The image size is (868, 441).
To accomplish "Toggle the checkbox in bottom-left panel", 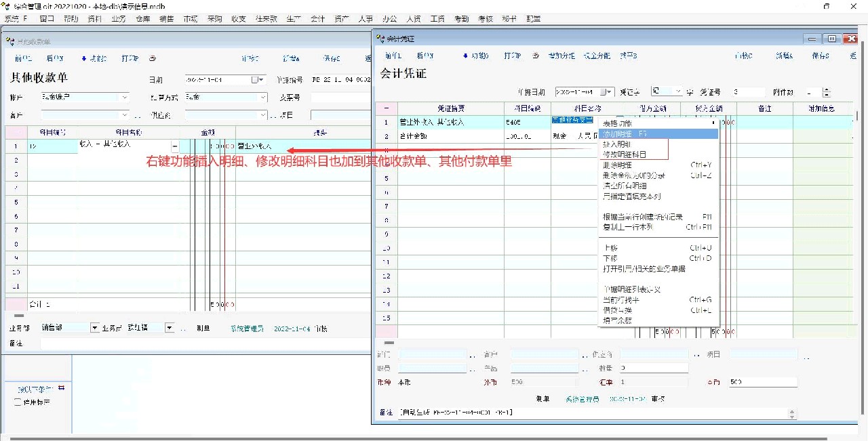I will (x=18, y=402).
